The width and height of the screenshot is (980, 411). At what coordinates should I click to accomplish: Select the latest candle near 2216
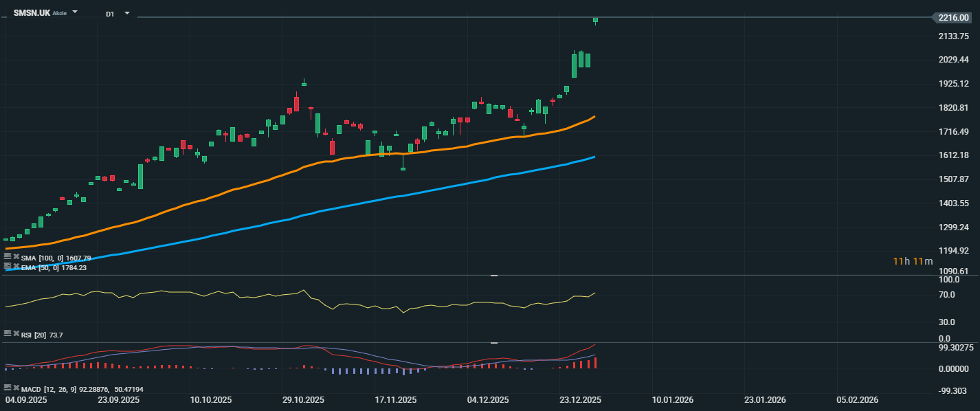pyautogui.click(x=596, y=20)
